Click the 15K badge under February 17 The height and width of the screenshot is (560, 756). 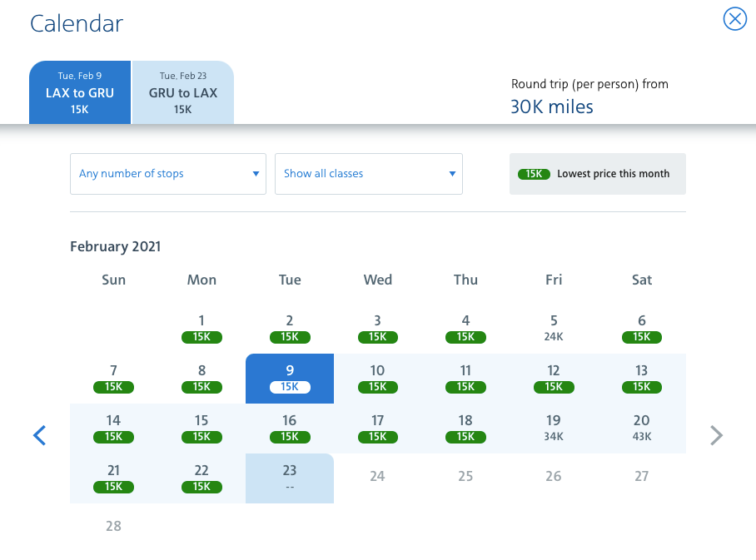377,437
